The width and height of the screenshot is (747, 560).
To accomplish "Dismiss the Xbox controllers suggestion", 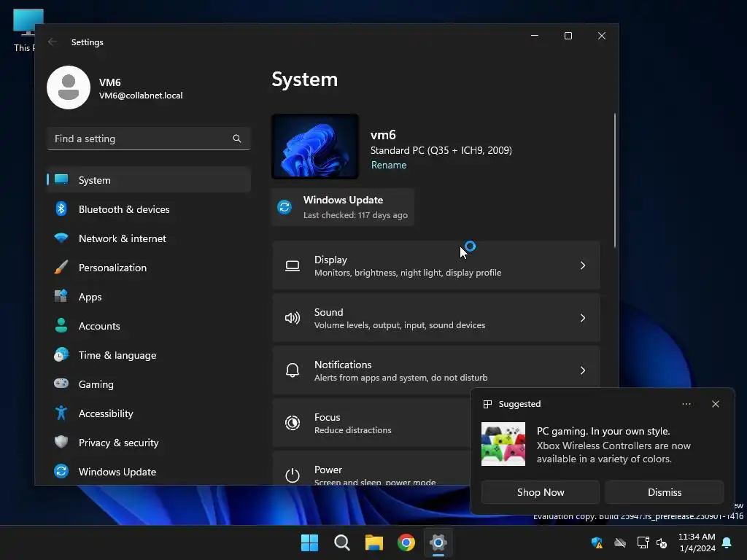I will (665, 492).
